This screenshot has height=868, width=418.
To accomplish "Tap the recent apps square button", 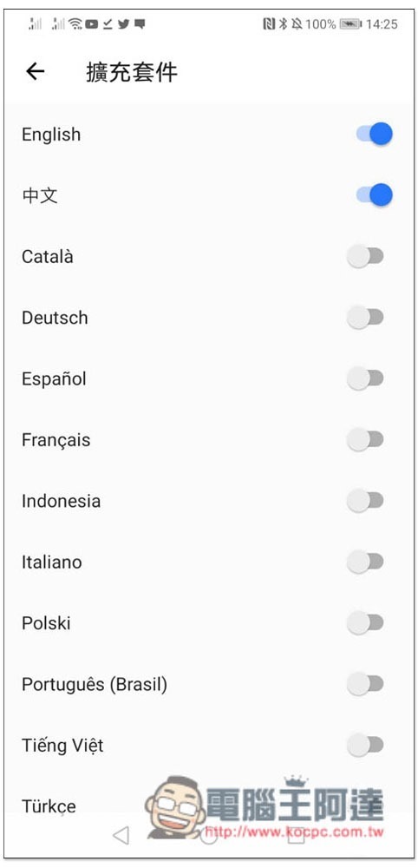I will pos(297,835).
